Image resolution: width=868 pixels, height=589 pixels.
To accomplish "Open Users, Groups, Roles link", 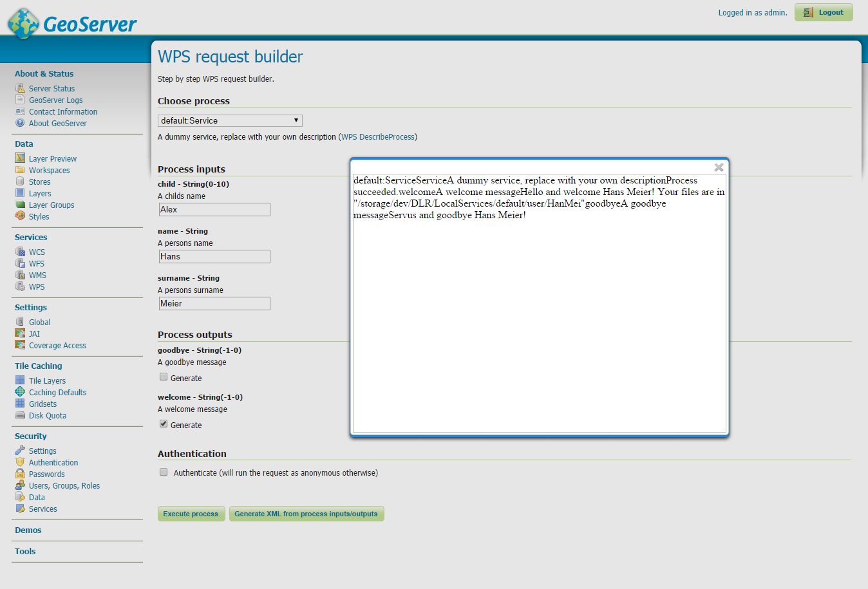I will click(64, 486).
